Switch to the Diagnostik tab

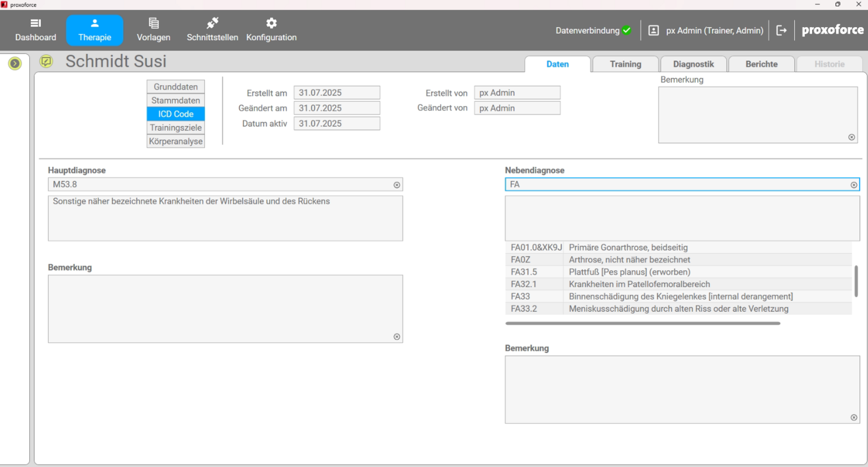pos(693,64)
